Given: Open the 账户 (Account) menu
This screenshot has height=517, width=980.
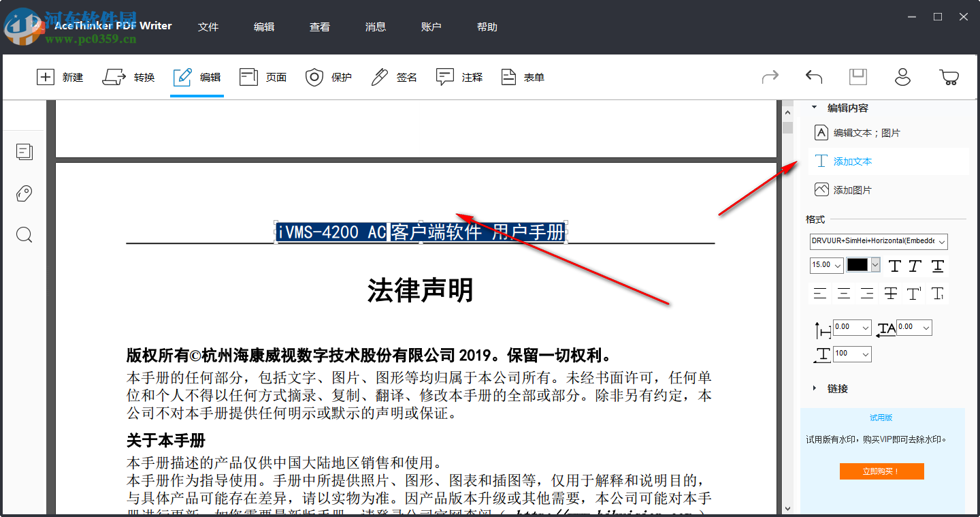Looking at the screenshot, I should (431, 27).
